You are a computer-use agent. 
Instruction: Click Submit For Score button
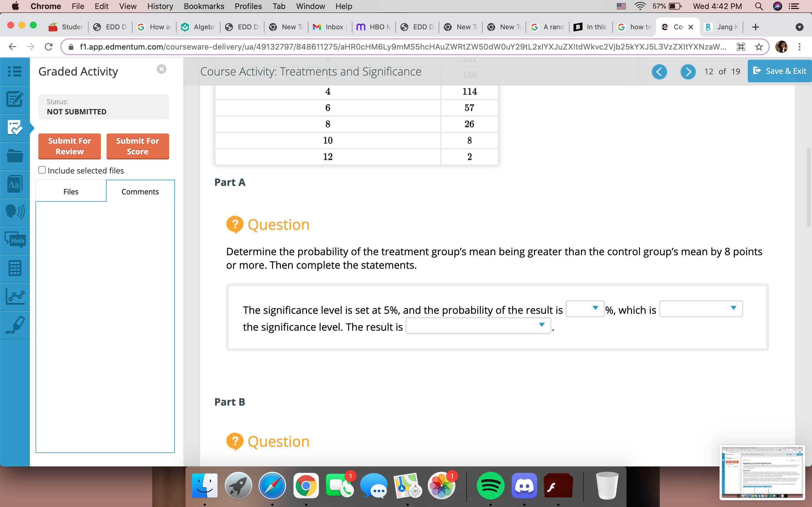(x=138, y=146)
